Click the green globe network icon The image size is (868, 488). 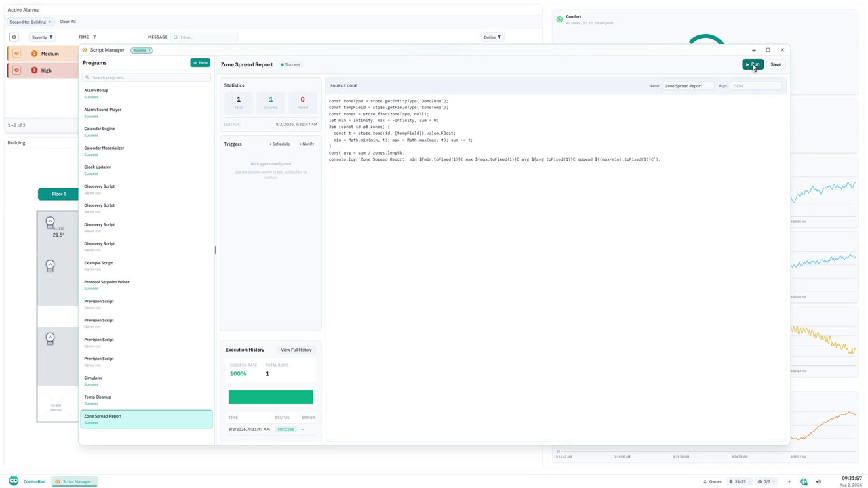(x=804, y=482)
